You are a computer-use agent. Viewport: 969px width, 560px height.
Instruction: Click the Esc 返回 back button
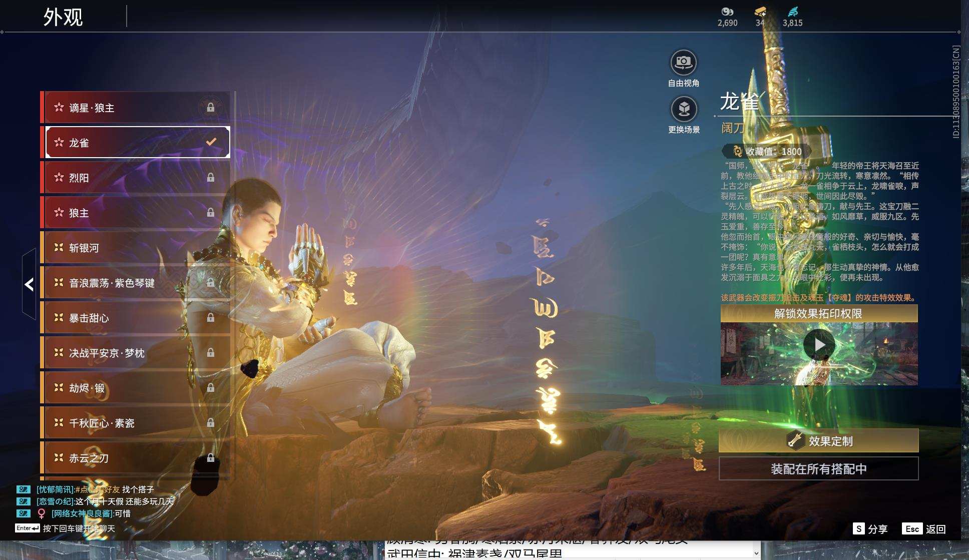(x=924, y=529)
